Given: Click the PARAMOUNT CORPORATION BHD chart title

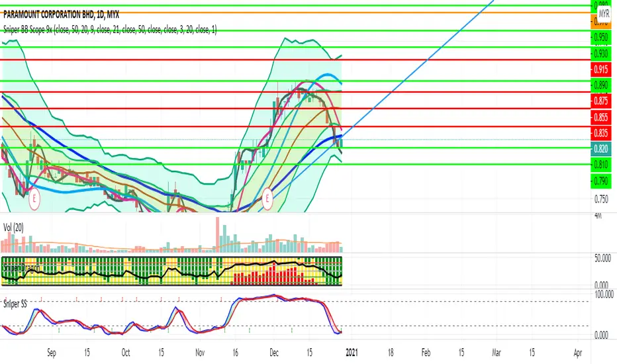Looking at the screenshot, I should pos(62,15).
